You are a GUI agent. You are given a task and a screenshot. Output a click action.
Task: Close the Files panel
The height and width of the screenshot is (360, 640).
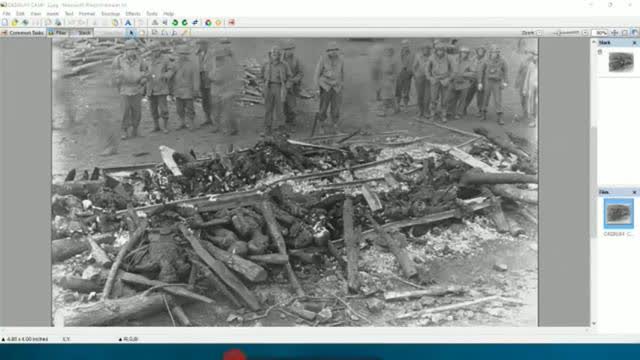click(634, 192)
